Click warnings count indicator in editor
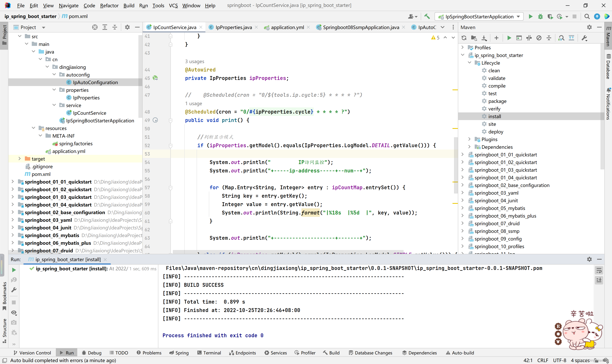 pyautogui.click(x=435, y=37)
